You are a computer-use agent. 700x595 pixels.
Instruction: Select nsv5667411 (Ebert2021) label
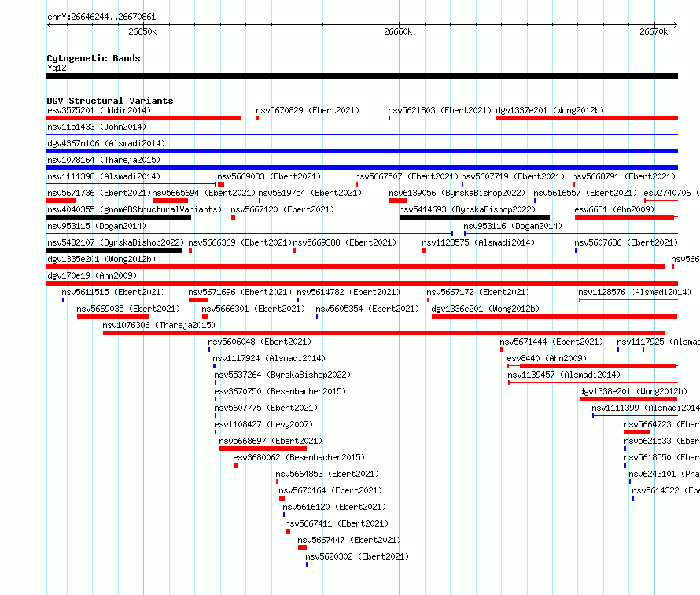pyautogui.click(x=337, y=523)
